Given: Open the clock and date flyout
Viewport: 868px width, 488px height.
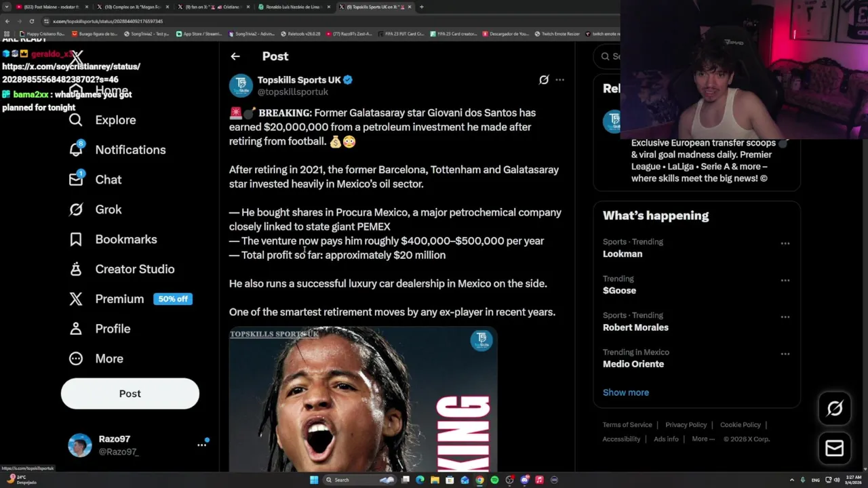Looking at the screenshot, I should click(x=853, y=480).
